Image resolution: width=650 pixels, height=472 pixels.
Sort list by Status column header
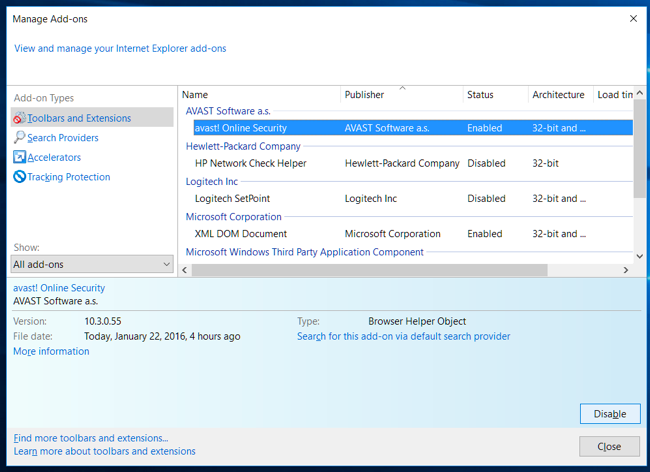495,94
